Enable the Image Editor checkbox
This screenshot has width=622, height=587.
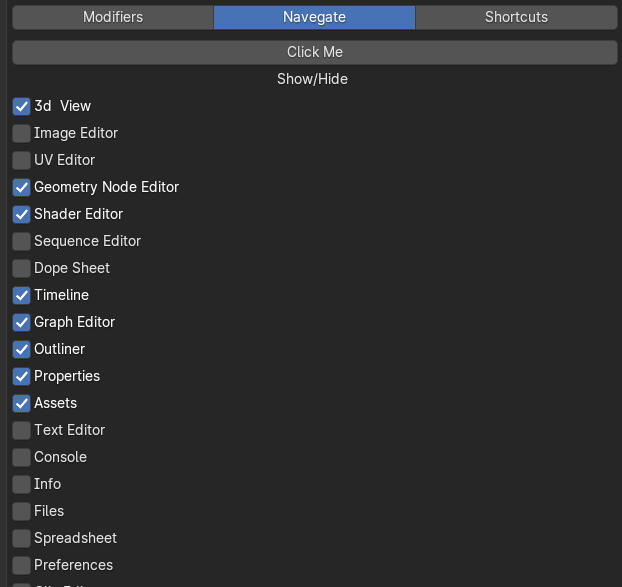(x=22, y=133)
